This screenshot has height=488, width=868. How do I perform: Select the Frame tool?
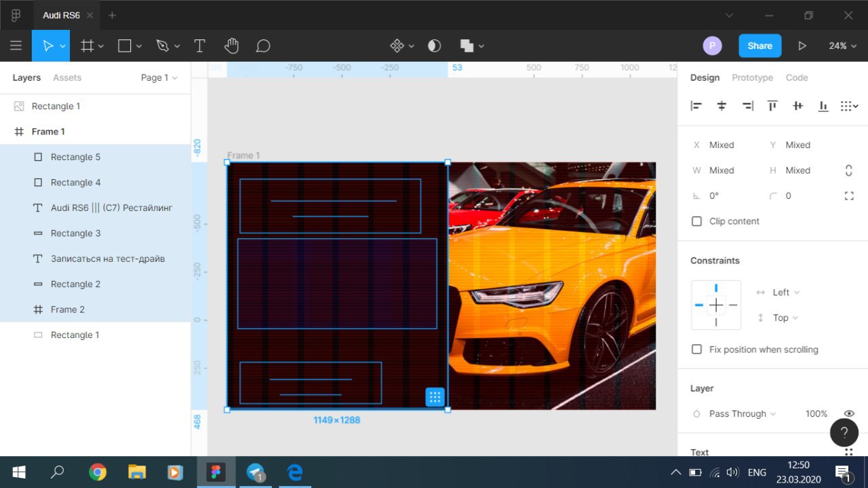[87, 45]
